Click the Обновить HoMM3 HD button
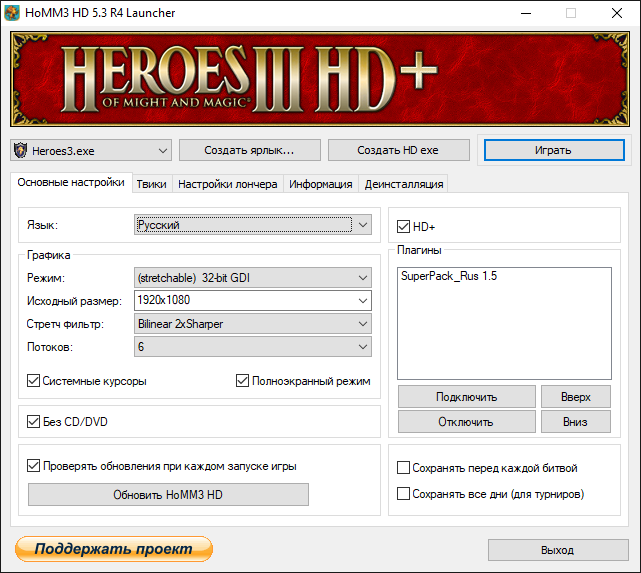Viewport: 641px width, 573px height. pos(168,495)
